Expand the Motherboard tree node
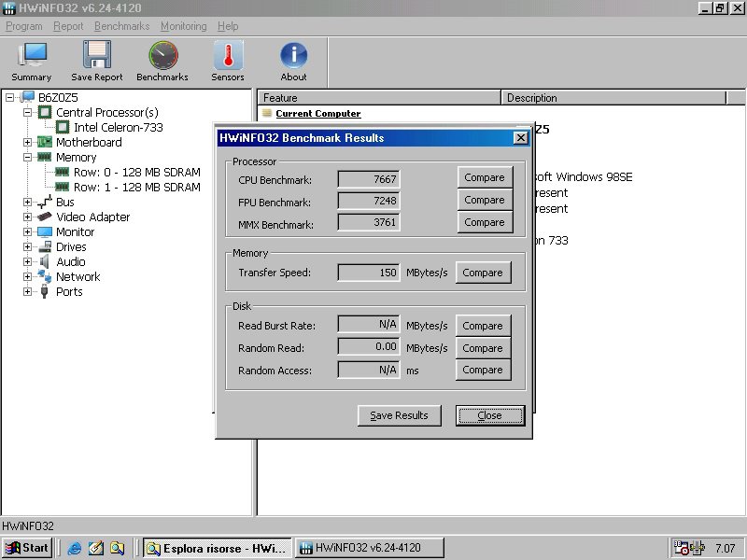747x560 pixels. [28, 142]
